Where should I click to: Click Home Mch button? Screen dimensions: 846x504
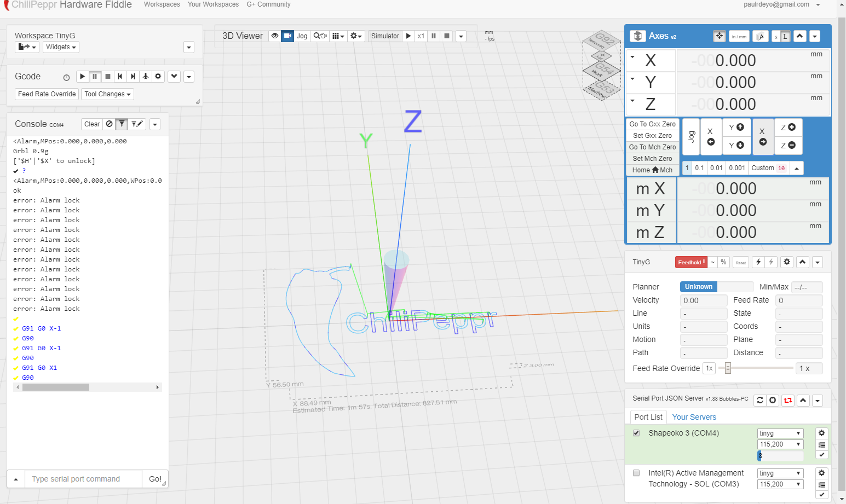pyautogui.click(x=652, y=170)
